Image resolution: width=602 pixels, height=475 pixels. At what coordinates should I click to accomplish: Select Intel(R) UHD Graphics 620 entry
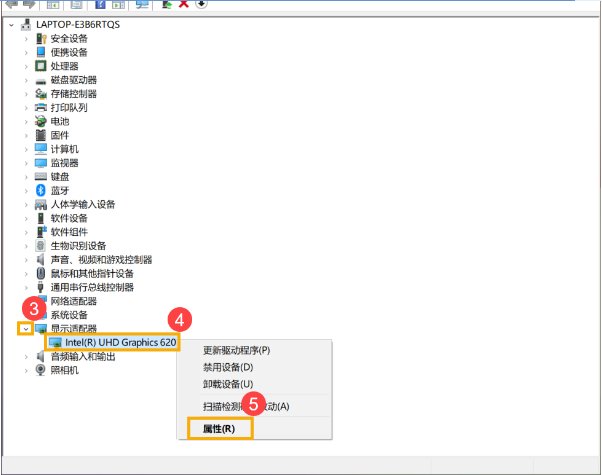coord(120,342)
